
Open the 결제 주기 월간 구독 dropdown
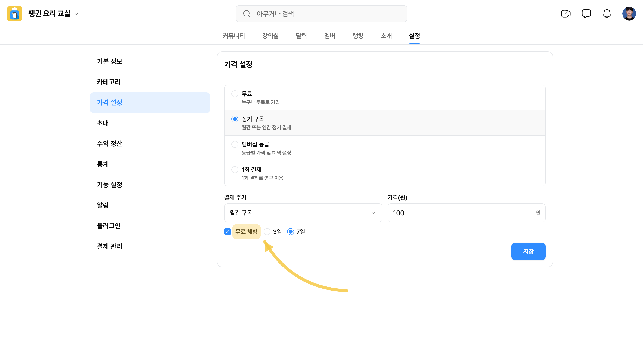click(x=303, y=213)
